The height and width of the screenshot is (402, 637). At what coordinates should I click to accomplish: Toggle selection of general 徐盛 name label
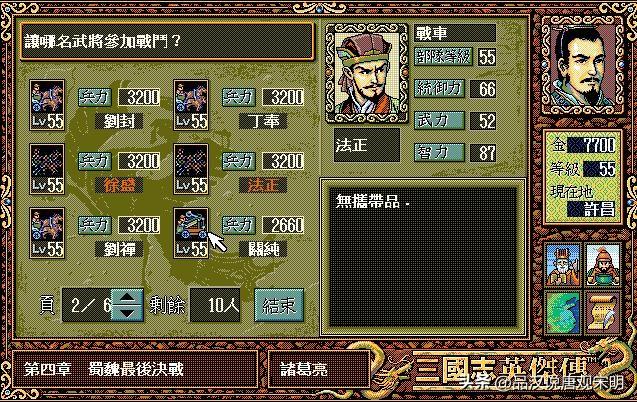[x=119, y=185]
